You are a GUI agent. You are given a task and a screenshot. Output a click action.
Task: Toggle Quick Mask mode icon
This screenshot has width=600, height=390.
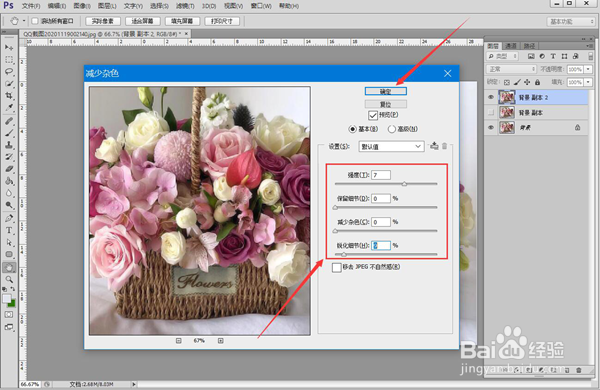[x=8, y=315]
